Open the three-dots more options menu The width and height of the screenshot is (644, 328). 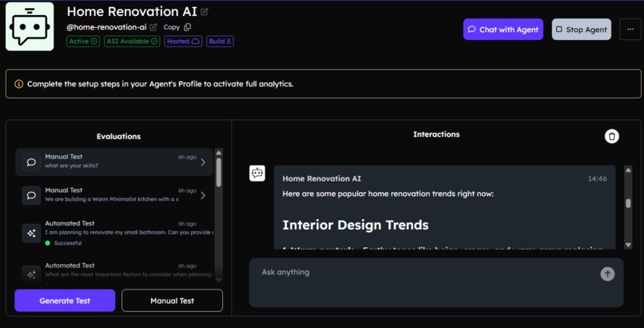630,29
